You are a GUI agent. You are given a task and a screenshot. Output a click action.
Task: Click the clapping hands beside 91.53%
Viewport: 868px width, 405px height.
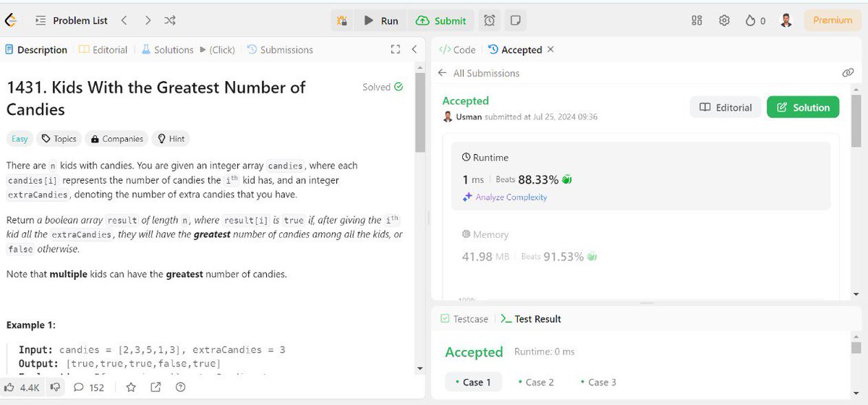coord(592,257)
